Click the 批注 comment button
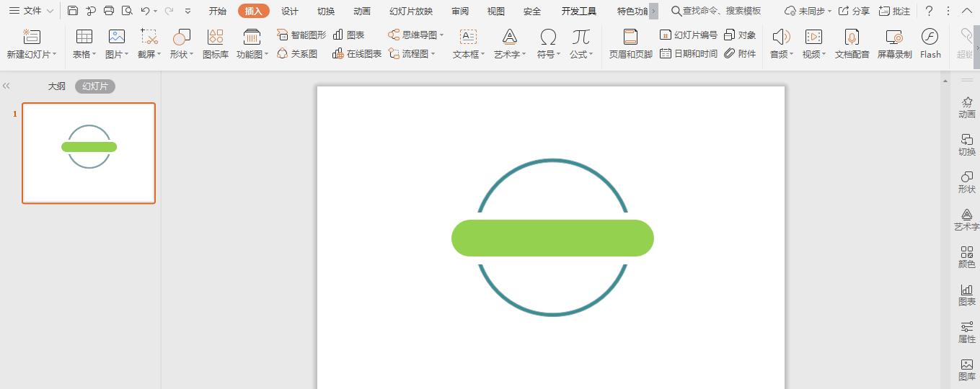Screen dimensions: 980x389 click(895, 11)
